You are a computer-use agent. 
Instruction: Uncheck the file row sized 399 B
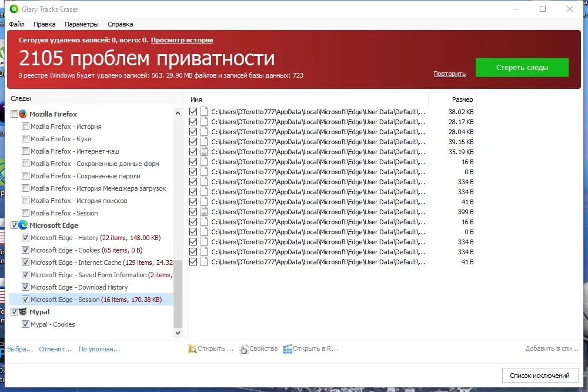coord(193,212)
